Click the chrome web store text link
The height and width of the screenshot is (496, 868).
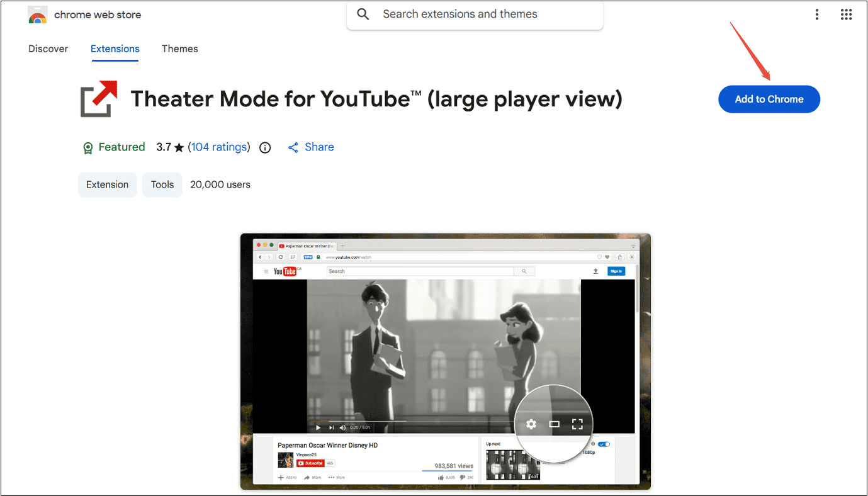98,14
